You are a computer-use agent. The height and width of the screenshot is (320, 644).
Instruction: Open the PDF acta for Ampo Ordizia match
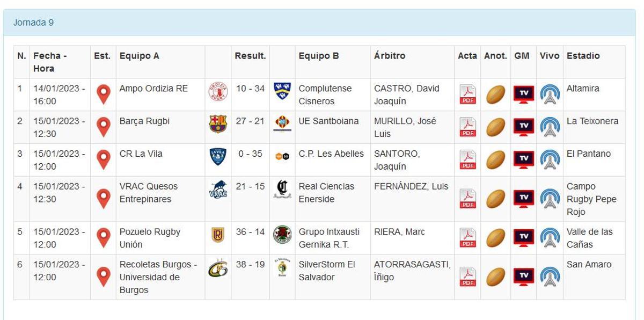click(468, 93)
